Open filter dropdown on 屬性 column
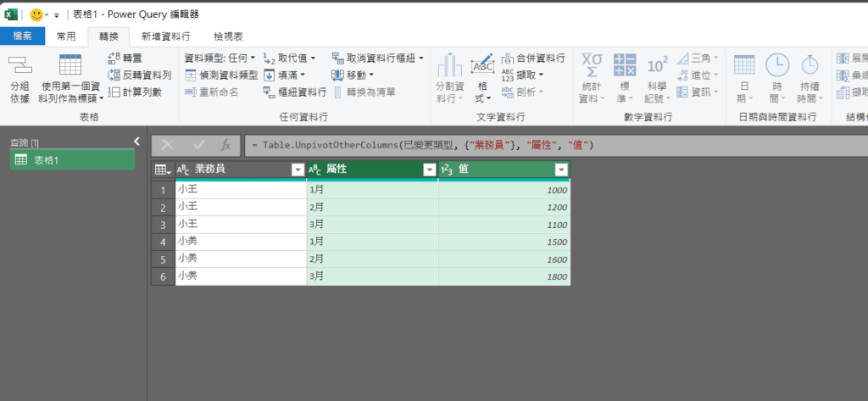The image size is (868, 401). (x=428, y=170)
